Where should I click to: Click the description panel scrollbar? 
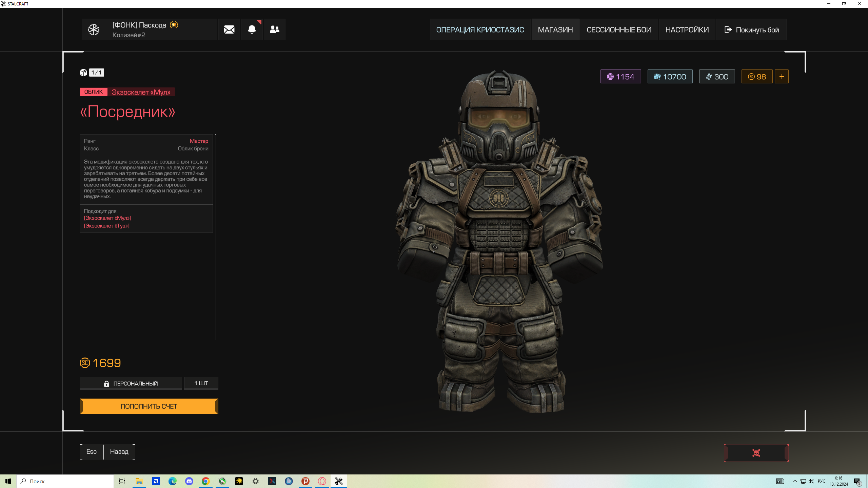(216, 237)
